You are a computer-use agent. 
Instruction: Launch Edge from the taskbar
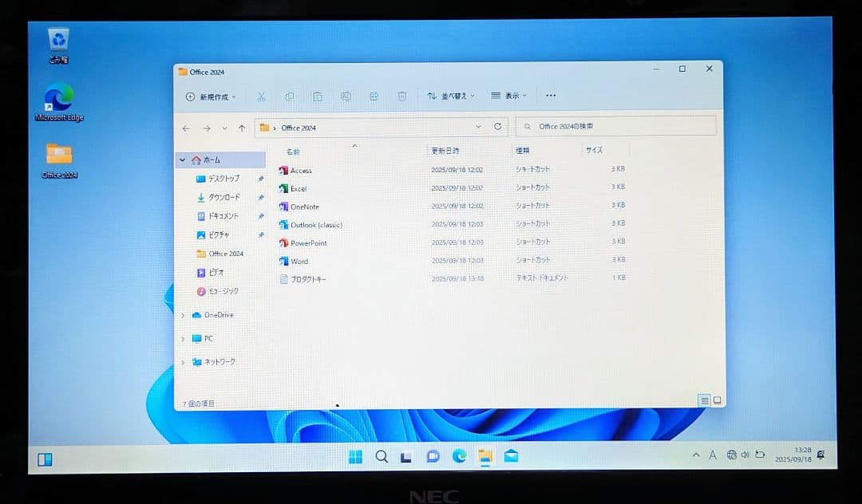[459, 455]
